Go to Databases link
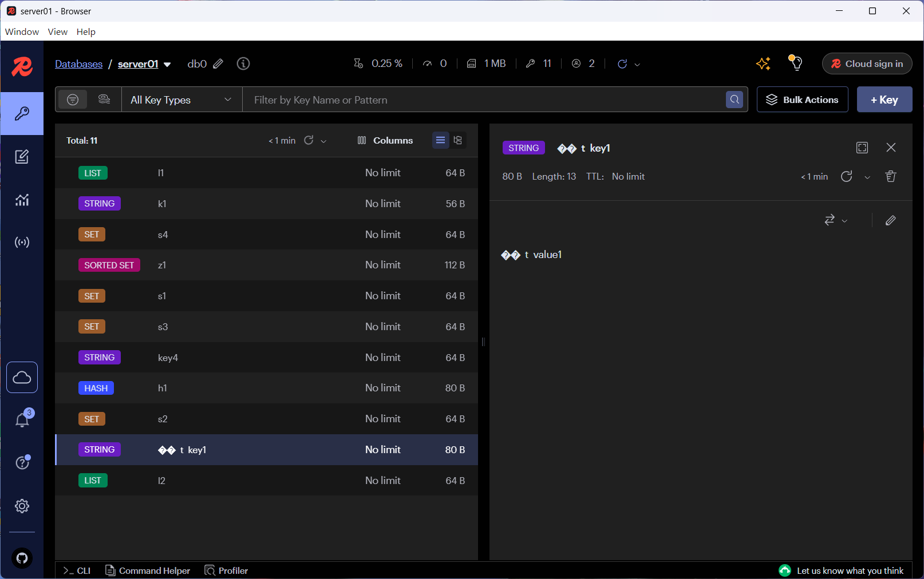924x579 pixels. [78, 64]
